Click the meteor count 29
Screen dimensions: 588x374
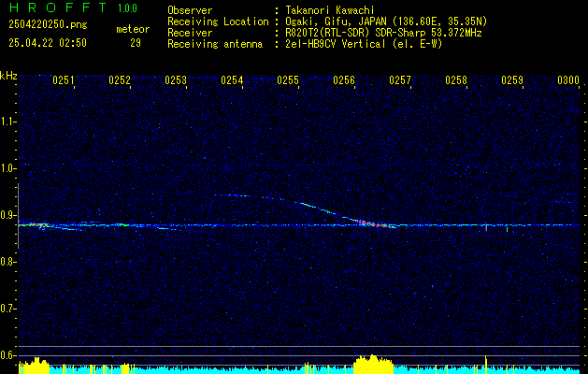(x=136, y=43)
